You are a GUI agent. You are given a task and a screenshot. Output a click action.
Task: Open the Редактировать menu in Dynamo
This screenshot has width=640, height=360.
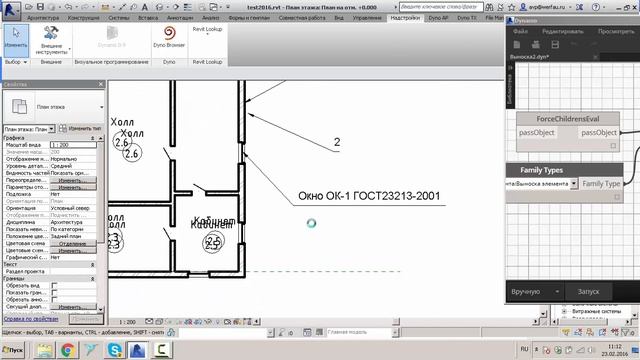pos(562,31)
